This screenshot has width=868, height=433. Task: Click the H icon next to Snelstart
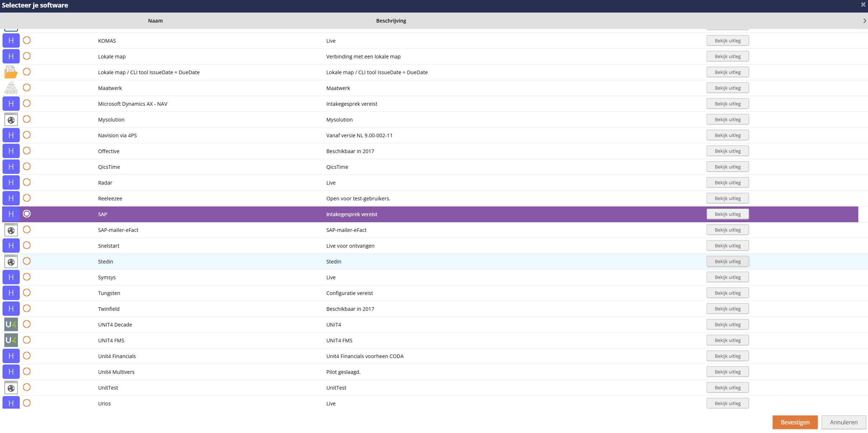(x=11, y=246)
